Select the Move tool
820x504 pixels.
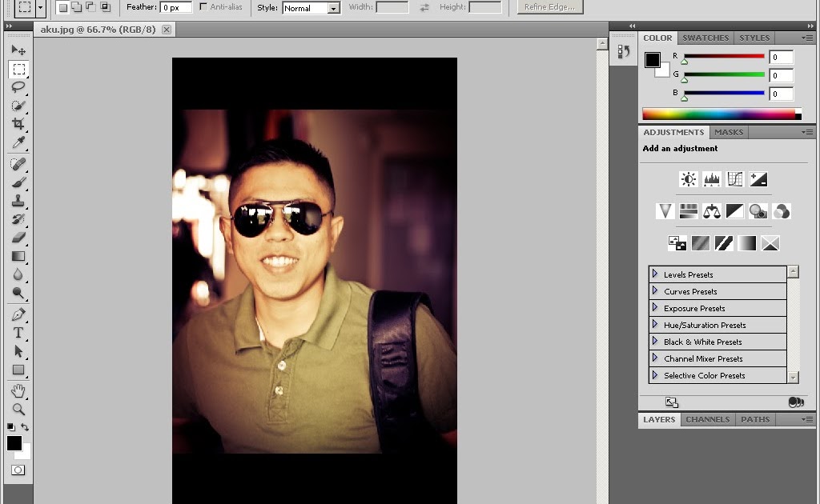point(18,50)
